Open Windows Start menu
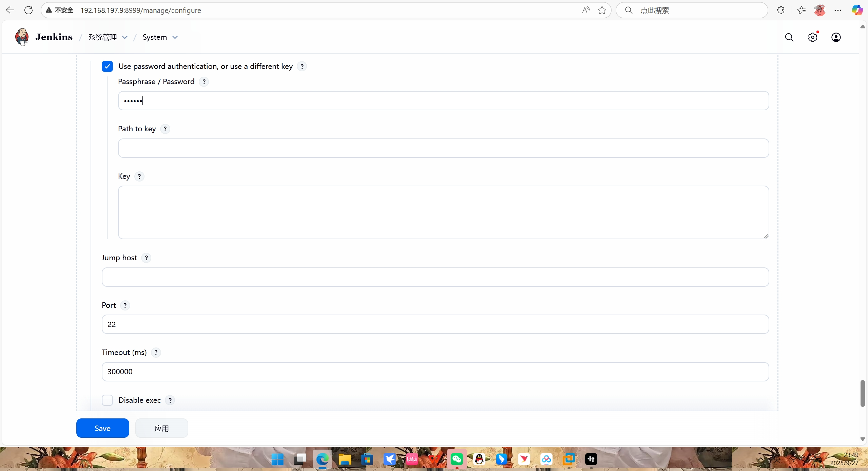This screenshot has width=868, height=471. pos(277,459)
